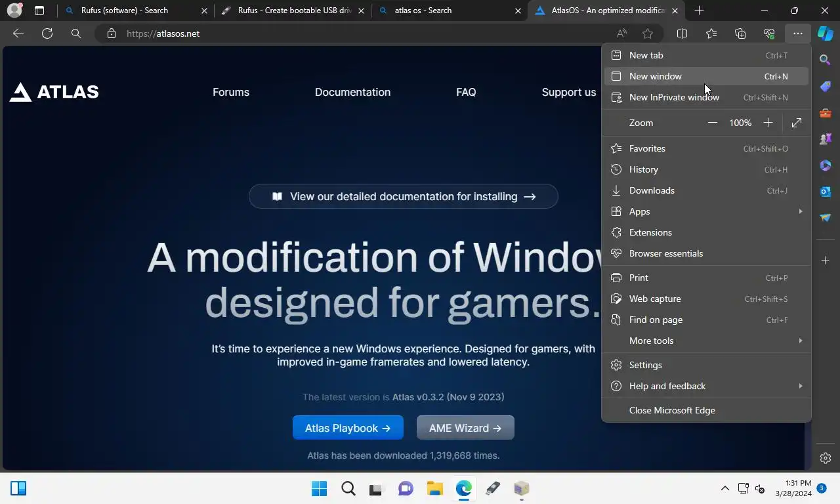Choose Find on page entry

(706, 320)
